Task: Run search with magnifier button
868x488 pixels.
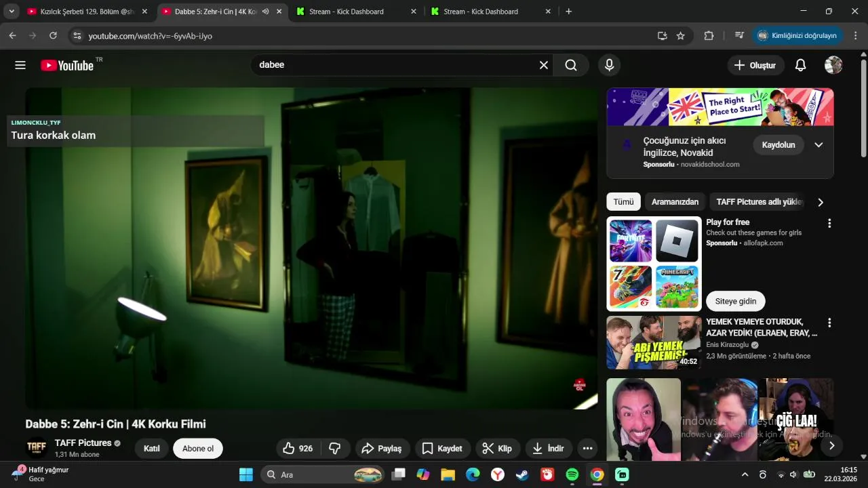Action: [x=571, y=65]
